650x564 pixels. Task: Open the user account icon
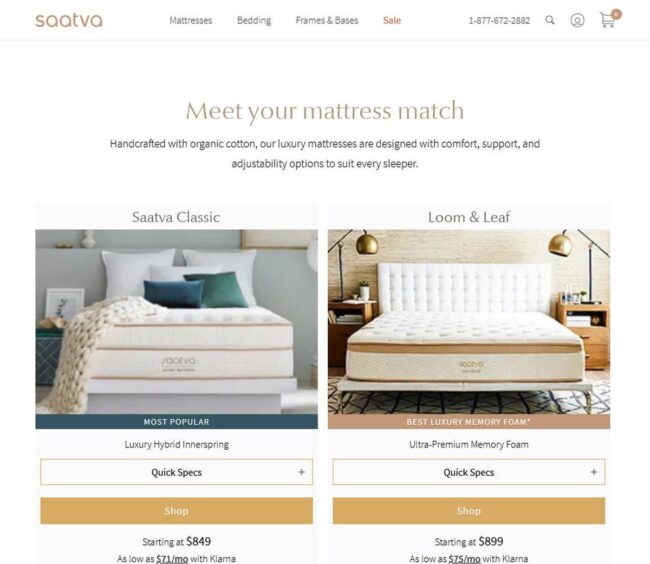(x=577, y=20)
